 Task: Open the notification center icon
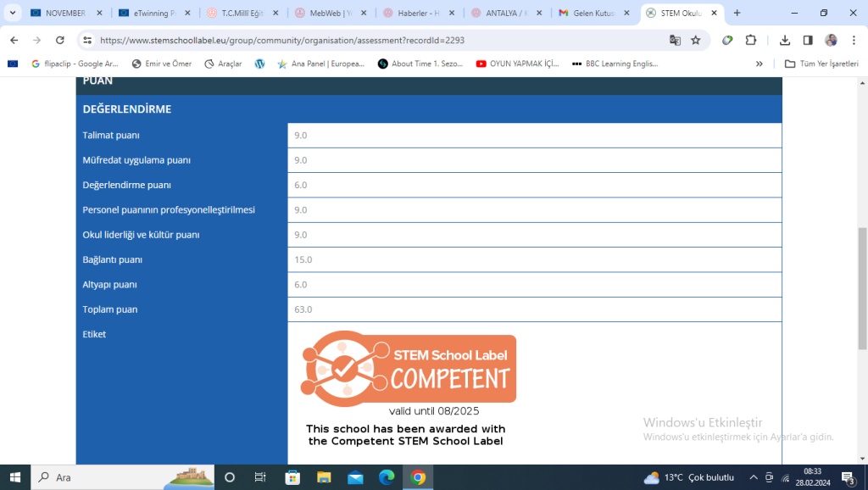848,477
